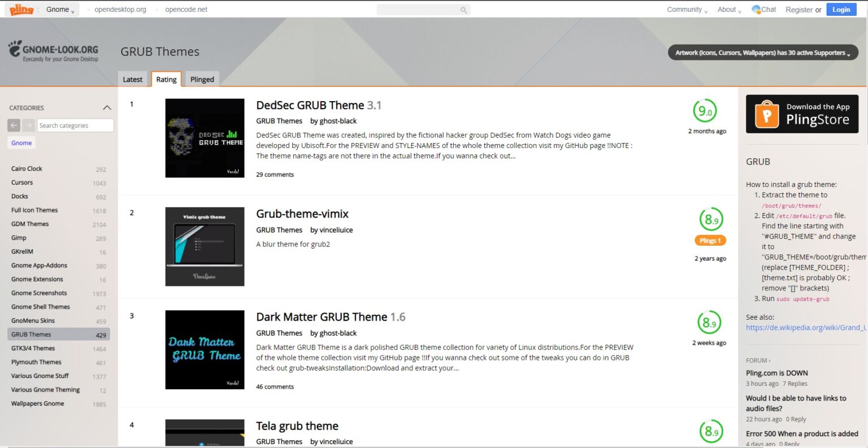868x448 pixels.
Task: Click the 9.0 rating circle of DedSec theme
Action: [x=705, y=111]
